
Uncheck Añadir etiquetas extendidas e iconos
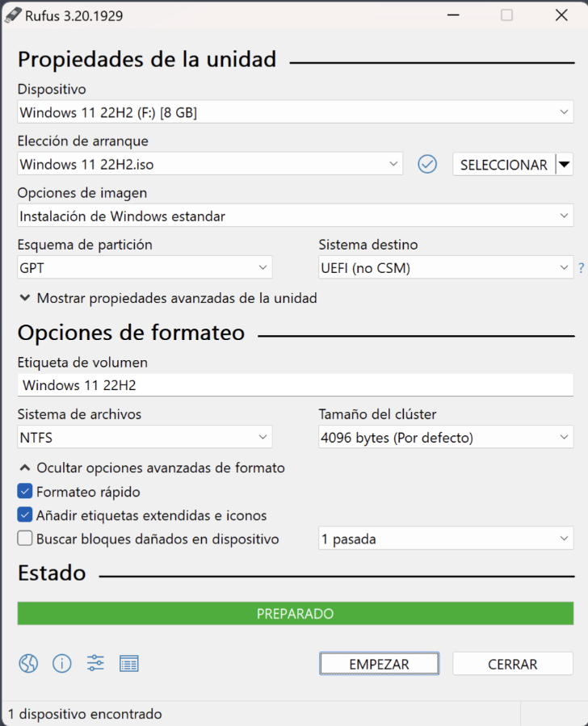pyautogui.click(x=24, y=515)
